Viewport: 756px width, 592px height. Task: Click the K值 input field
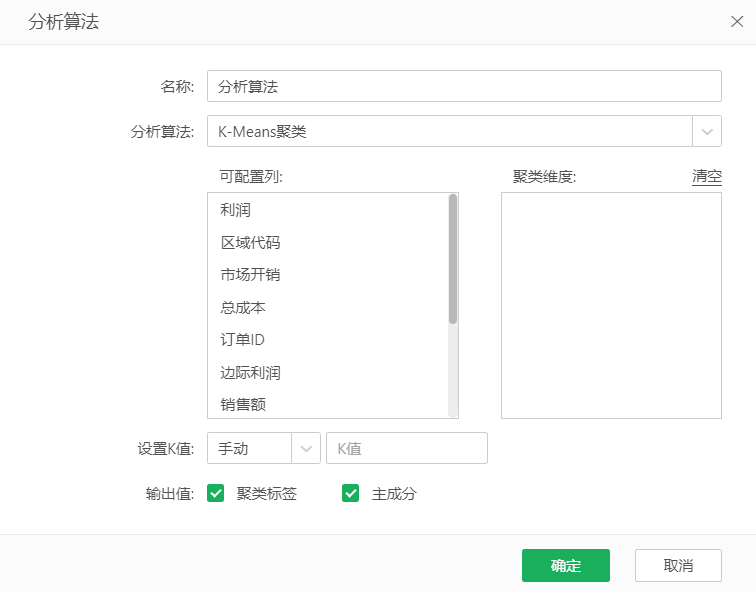pos(407,449)
